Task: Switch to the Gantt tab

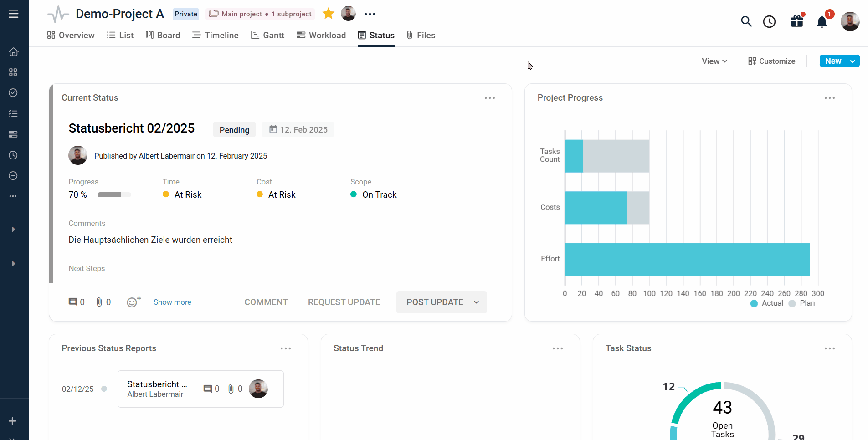Action: 267,35
